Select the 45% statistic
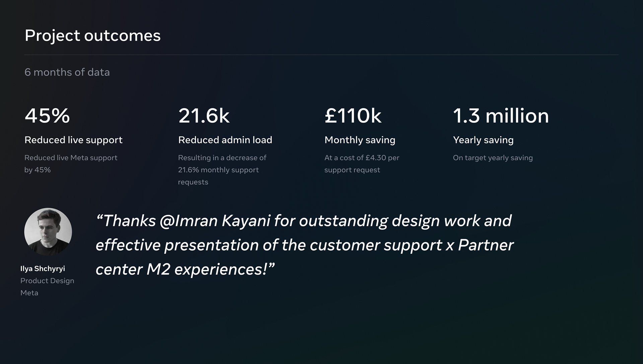This screenshot has height=364, width=643. pos(47,116)
